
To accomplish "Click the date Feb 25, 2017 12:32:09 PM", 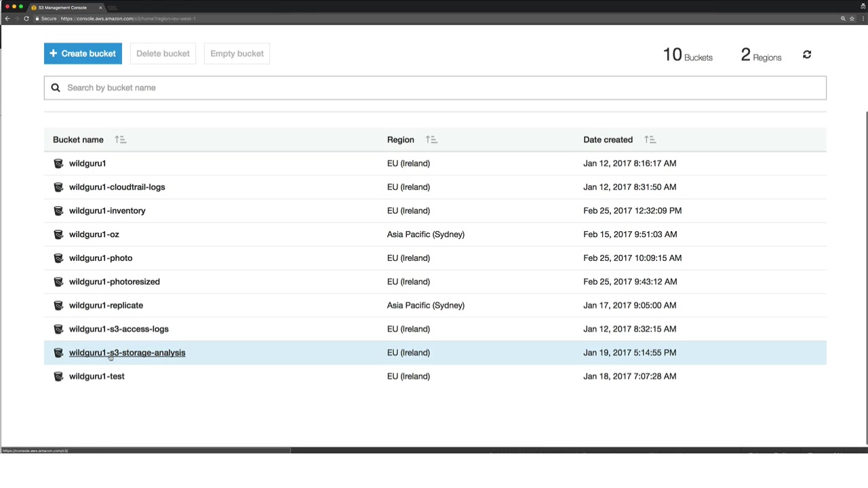I will (x=633, y=211).
